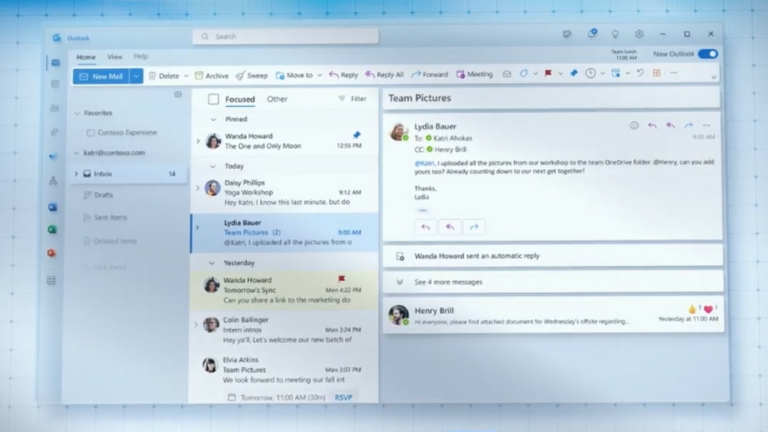Image resolution: width=768 pixels, height=432 pixels.
Task: Turn off the New Outlook toggle
Action: 707,54
